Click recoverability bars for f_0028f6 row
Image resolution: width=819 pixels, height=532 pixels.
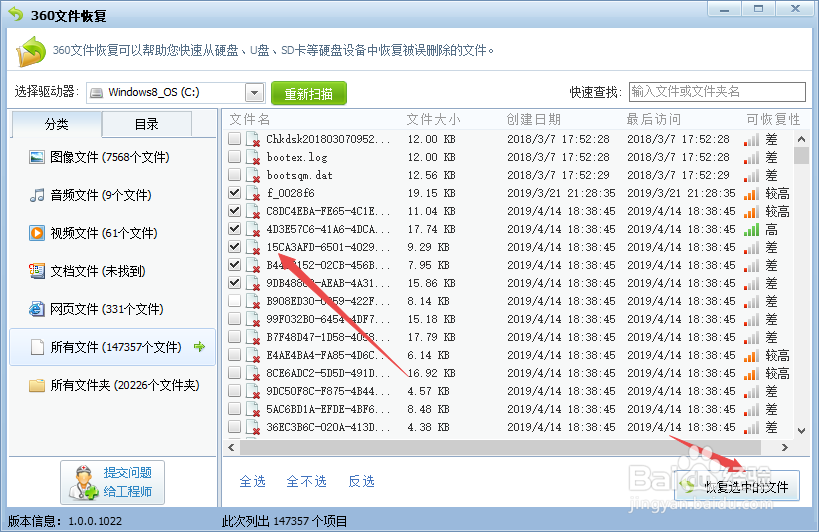tap(751, 194)
